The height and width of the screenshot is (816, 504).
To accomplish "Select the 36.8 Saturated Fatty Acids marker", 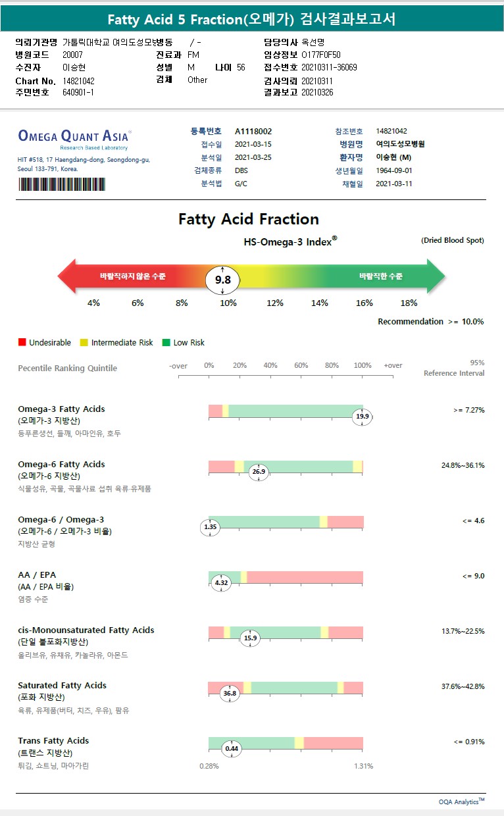I will coord(230,693).
